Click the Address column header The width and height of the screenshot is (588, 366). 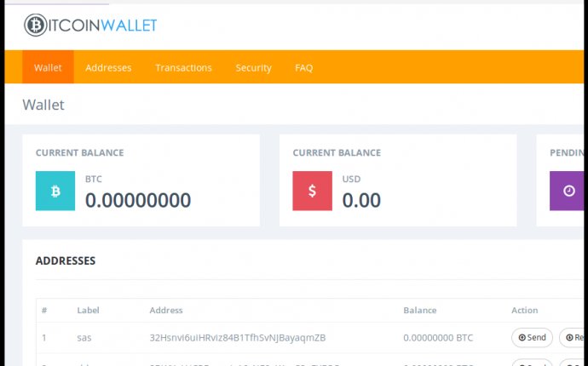point(166,310)
